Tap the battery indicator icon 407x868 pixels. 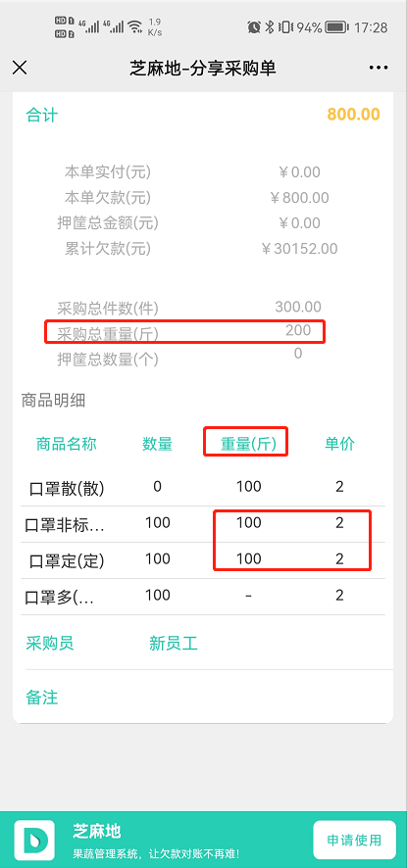(336, 26)
